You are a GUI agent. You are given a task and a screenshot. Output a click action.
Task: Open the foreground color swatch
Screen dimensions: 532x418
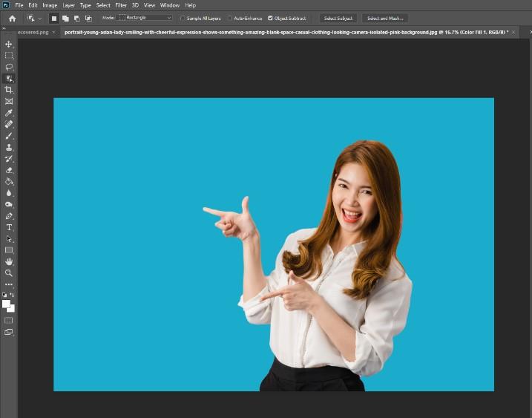coord(5,303)
